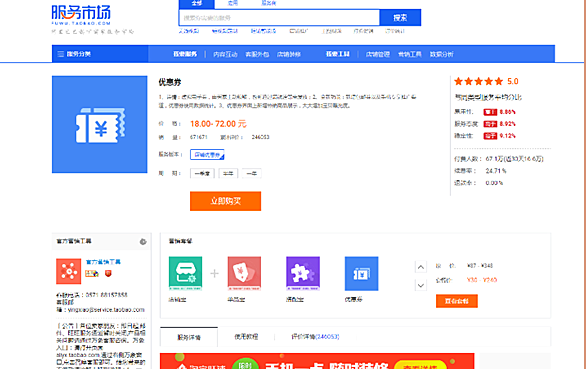
Task: Select the 一季度 period option
Action: click(202, 173)
